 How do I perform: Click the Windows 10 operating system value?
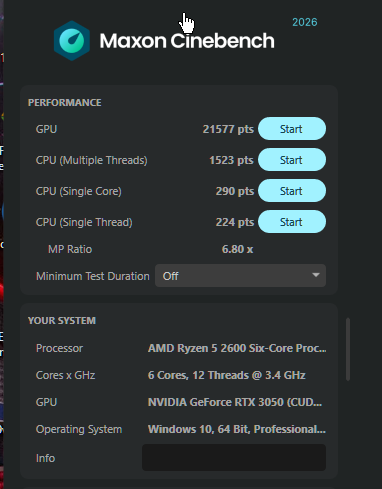coord(237,429)
